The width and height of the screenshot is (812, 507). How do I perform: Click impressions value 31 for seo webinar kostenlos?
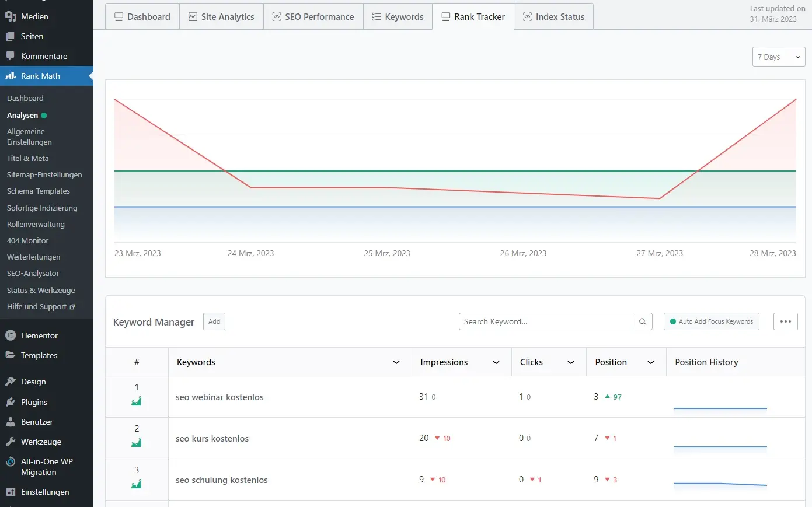pos(424,397)
